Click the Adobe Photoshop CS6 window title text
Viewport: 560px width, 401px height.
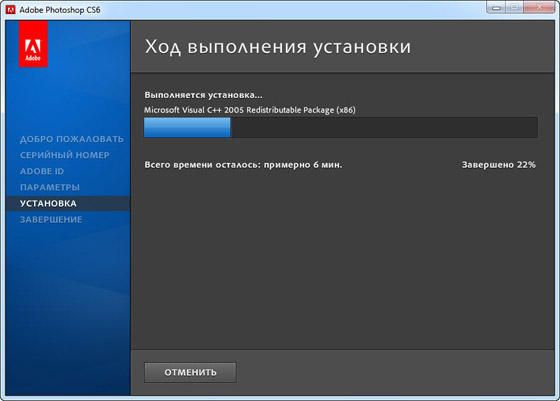(x=60, y=10)
